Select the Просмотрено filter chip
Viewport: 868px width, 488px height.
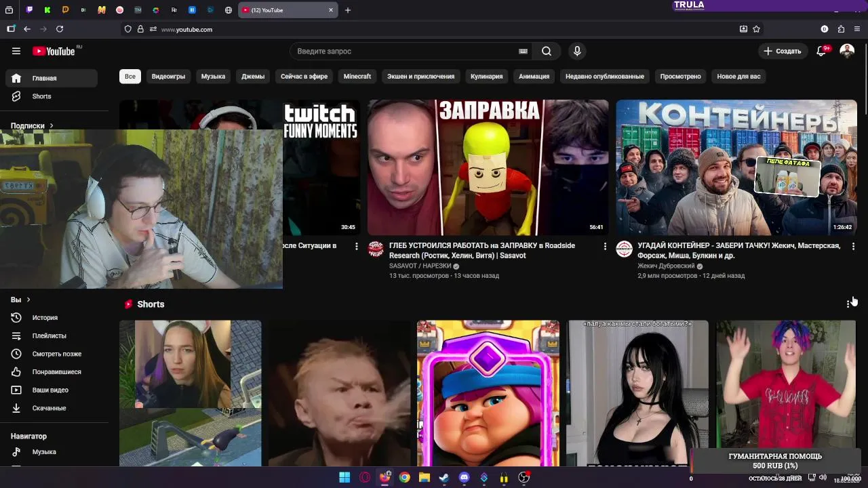[681, 76]
